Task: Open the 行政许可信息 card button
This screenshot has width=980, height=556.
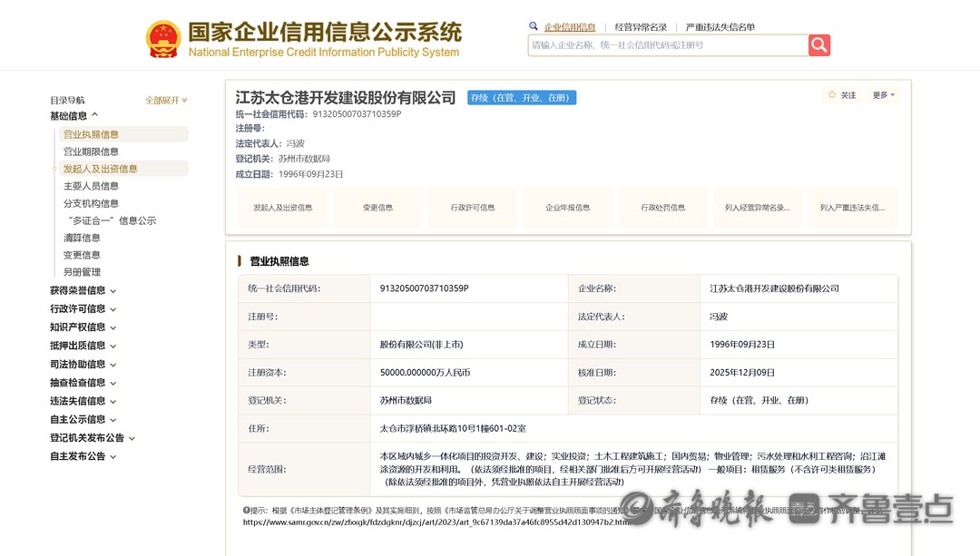Action: tap(473, 208)
